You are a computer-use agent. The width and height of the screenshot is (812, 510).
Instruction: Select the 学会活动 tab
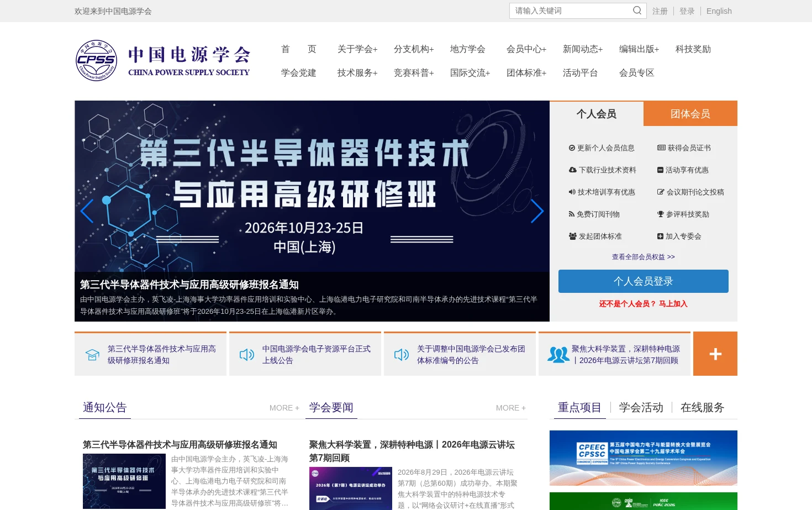[641, 407]
